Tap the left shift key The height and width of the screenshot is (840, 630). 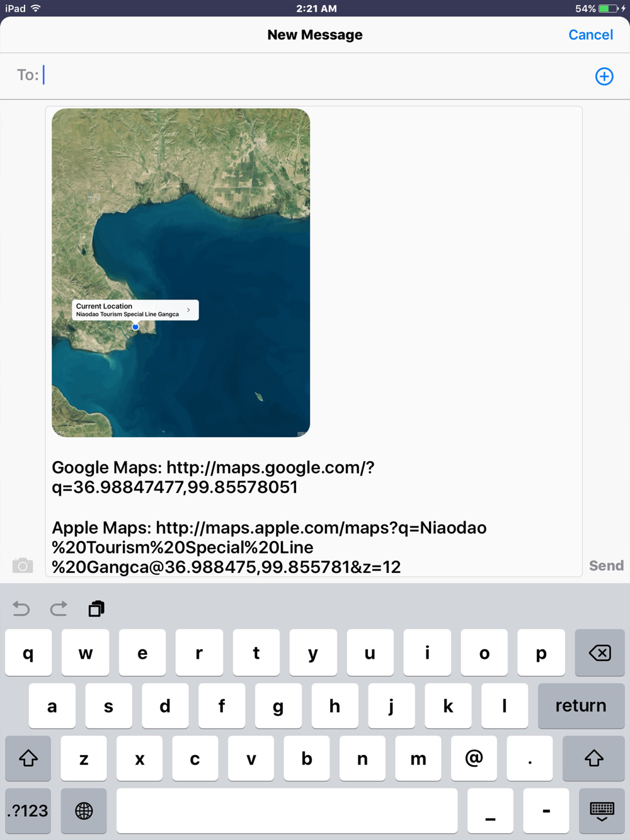tap(28, 759)
